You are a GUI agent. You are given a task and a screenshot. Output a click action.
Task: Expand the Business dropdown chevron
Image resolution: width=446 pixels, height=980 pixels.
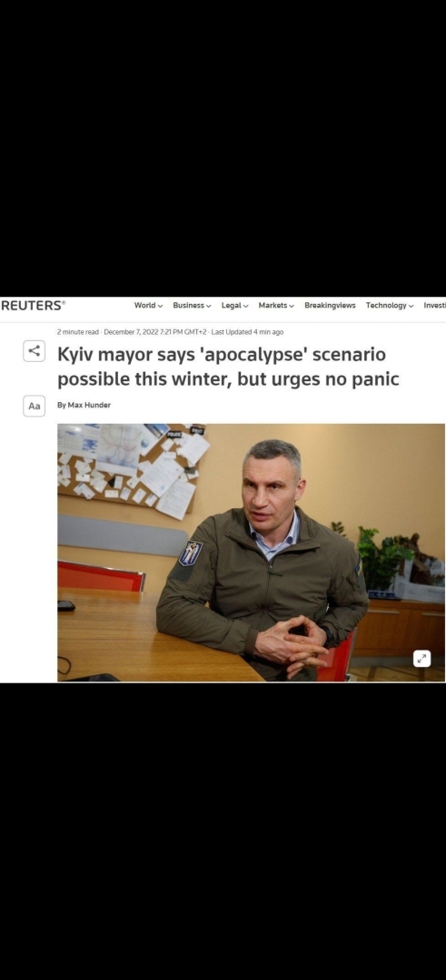tap(208, 307)
